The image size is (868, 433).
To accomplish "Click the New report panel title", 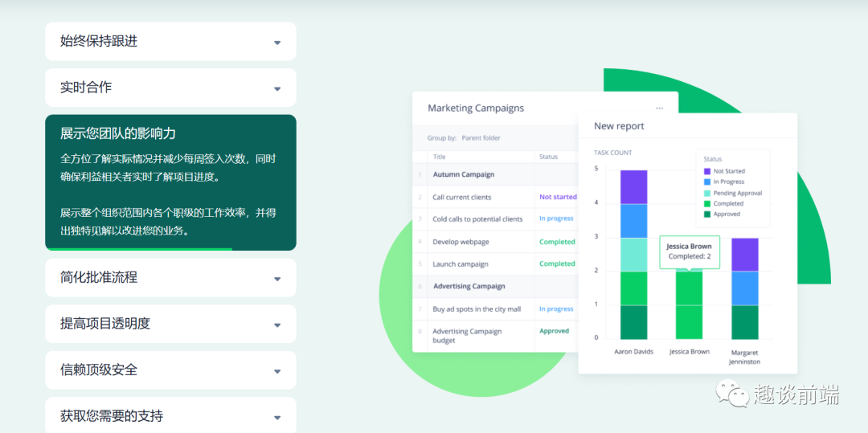I will point(619,126).
